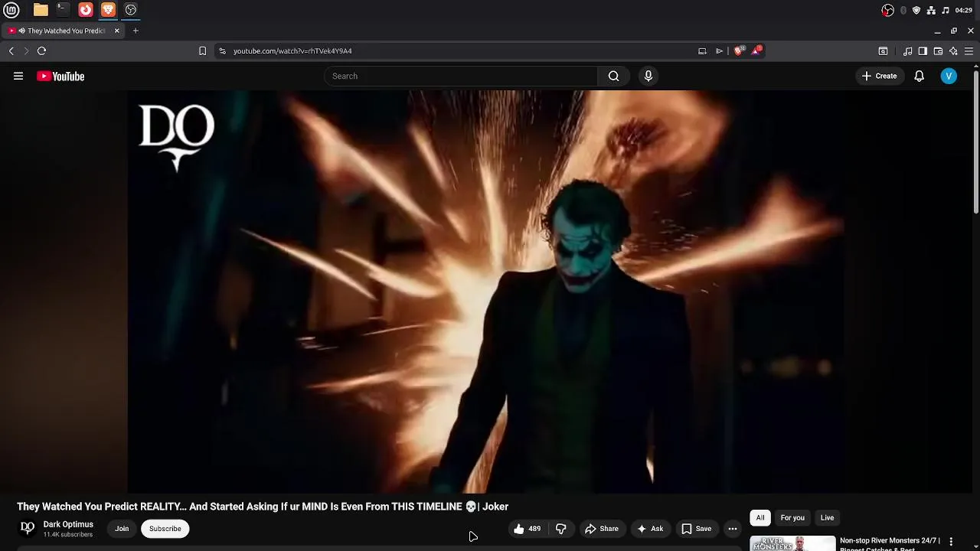Click the shield icon in system tray

point(916,10)
